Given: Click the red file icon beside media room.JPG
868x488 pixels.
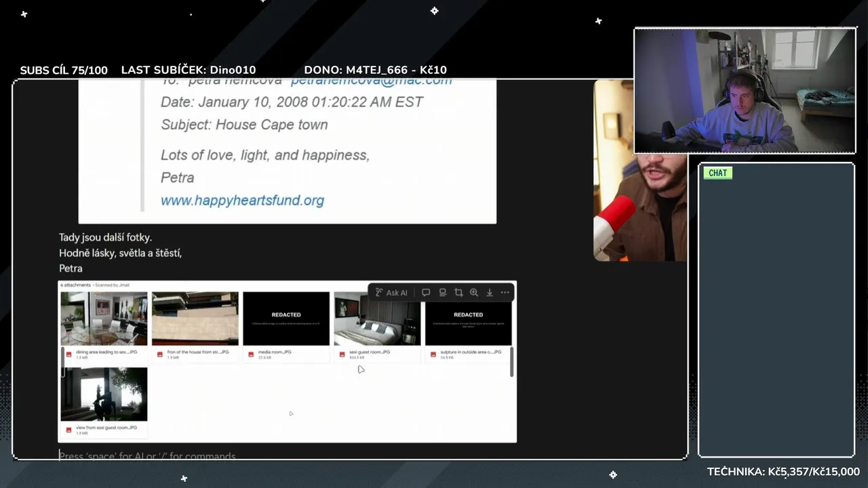Looking at the screenshot, I should pos(251,354).
